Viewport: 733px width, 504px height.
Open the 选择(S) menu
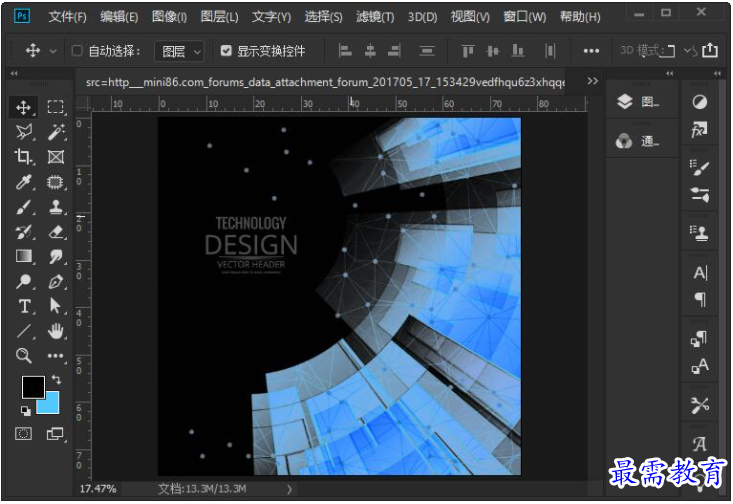pyautogui.click(x=323, y=17)
